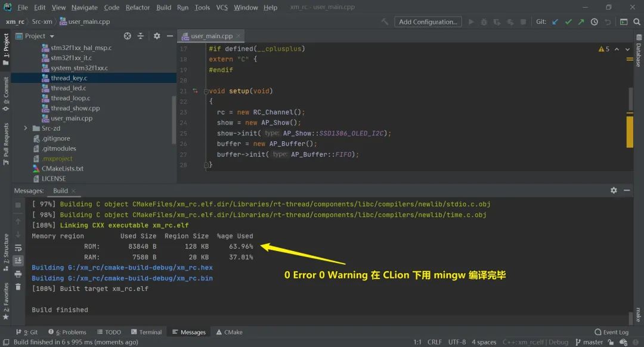Change UTF-8 encoding in status bar

[457, 342]
